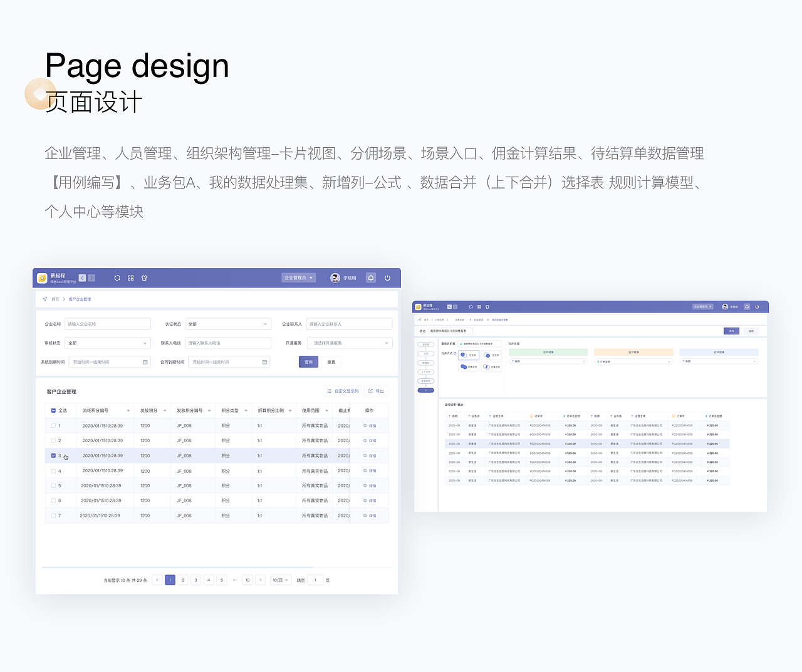The image size is (802, 672).
Task: Click grid icon in right window header
Action: coord(479,307)
